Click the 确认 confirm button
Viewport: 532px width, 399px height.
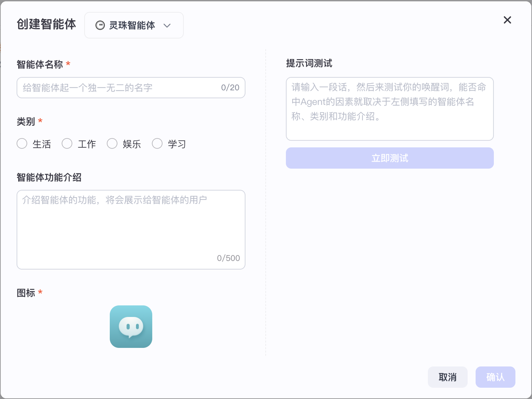click(x=495, y=377)
